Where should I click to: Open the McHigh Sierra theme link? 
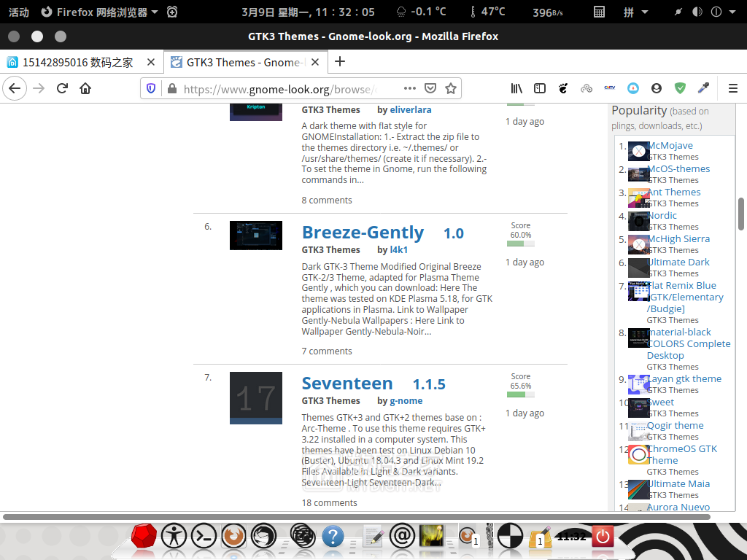pyautogui.click(x=678, y=239)
